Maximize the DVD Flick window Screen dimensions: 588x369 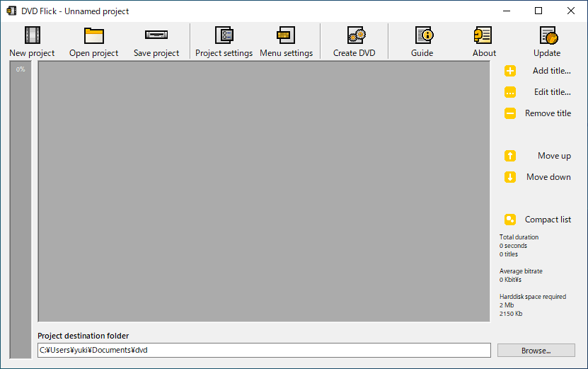tap(538, 11)
